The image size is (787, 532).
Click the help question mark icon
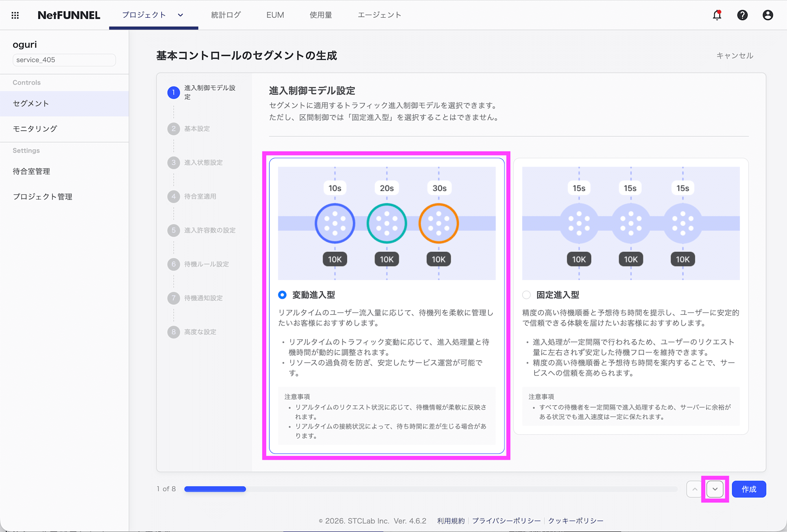pyautogui.click(x=742, y=15)
